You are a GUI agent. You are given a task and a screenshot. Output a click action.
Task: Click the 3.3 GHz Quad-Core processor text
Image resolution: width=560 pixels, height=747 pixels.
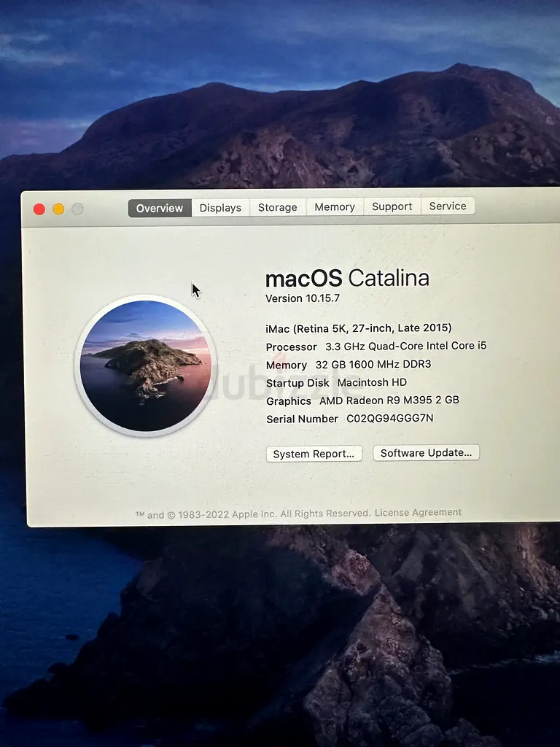point(405,347)
